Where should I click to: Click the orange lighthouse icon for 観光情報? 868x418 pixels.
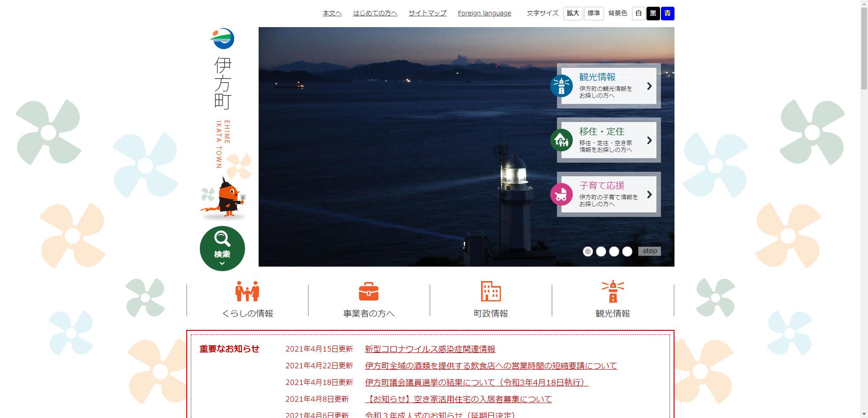[613, 291]
